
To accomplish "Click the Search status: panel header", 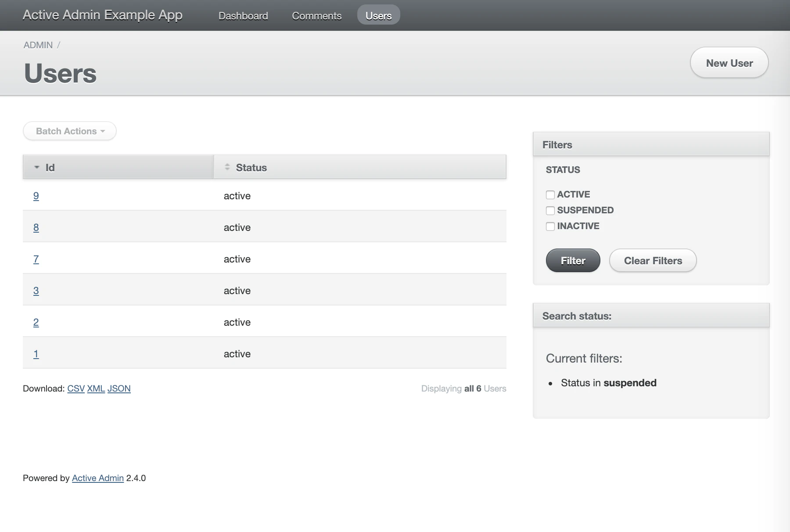I will click(651, 316).
